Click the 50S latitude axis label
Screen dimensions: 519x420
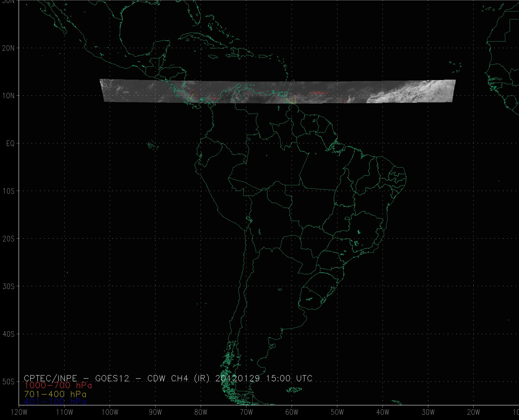click(9, 382)
